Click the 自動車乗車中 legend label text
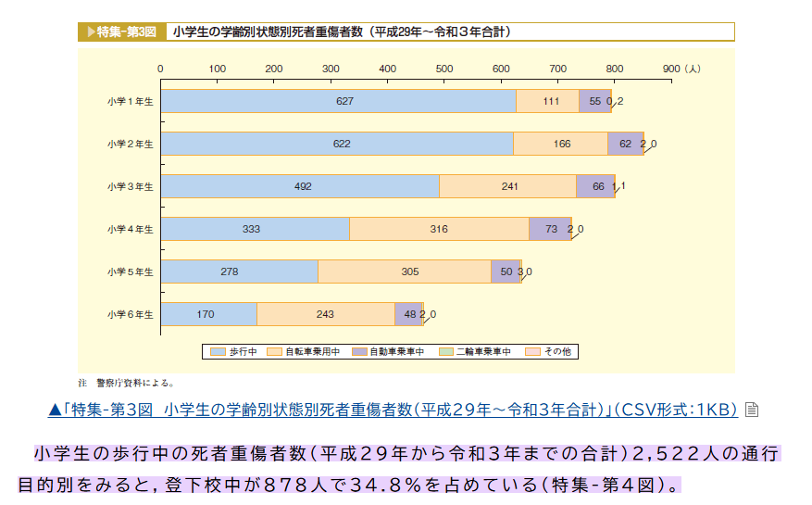 (397, 351)
